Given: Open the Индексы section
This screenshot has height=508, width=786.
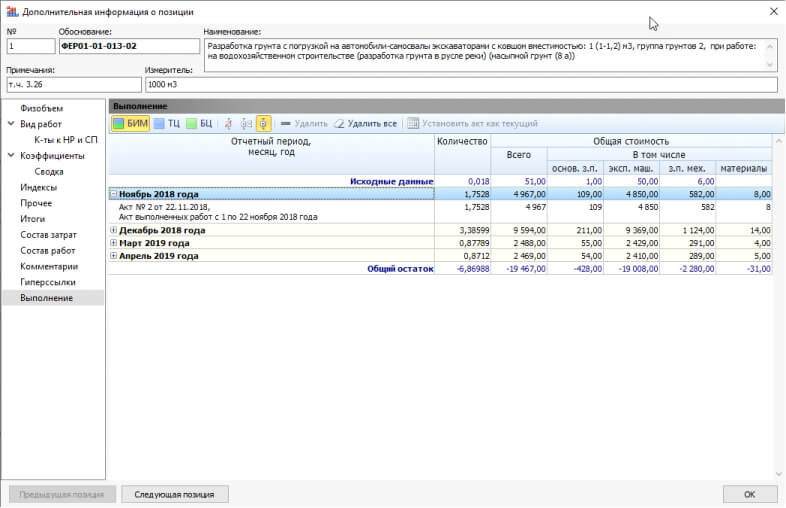Looking at the screenshot, I should click(39, 187).
